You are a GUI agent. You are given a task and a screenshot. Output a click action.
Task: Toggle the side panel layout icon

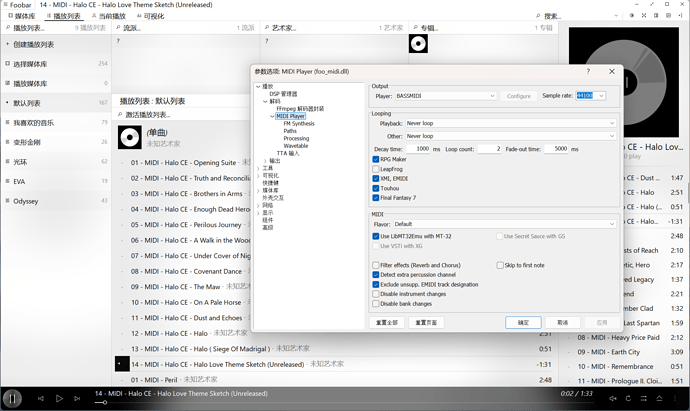click(x=656, y=15)
